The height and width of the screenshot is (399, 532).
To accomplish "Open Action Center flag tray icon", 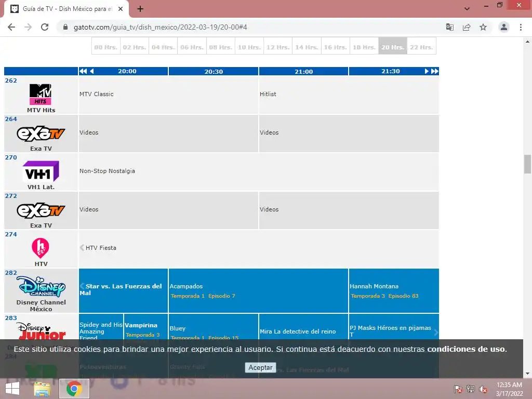I will pyautogui.click(x=458, y=389).
